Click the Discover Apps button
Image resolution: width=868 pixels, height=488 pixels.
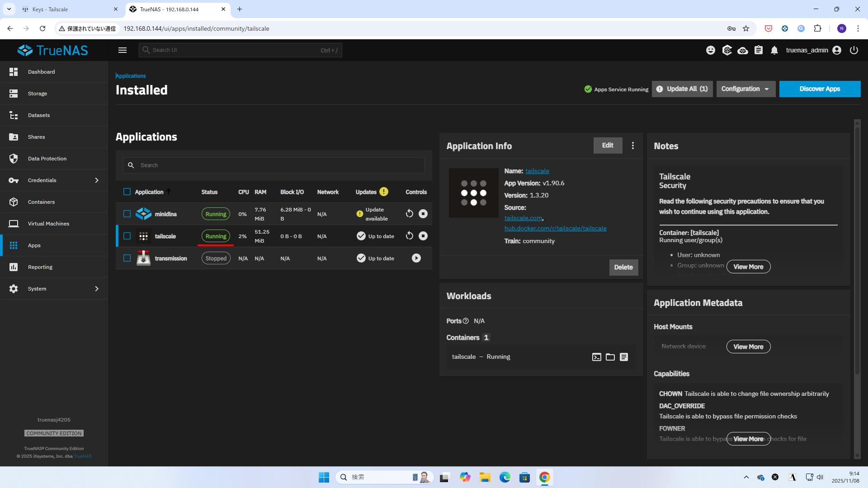pos(819,89)
